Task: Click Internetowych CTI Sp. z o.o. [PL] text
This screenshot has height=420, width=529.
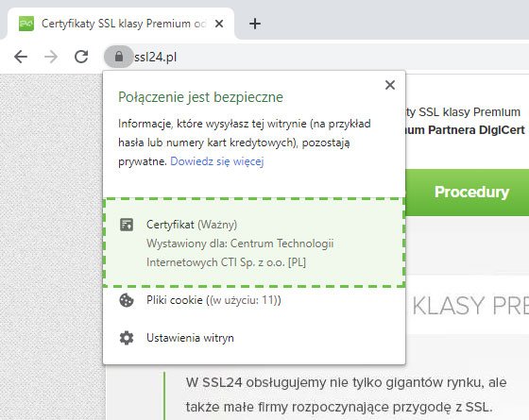Action: pyautogui.click(x=226, y=262)
